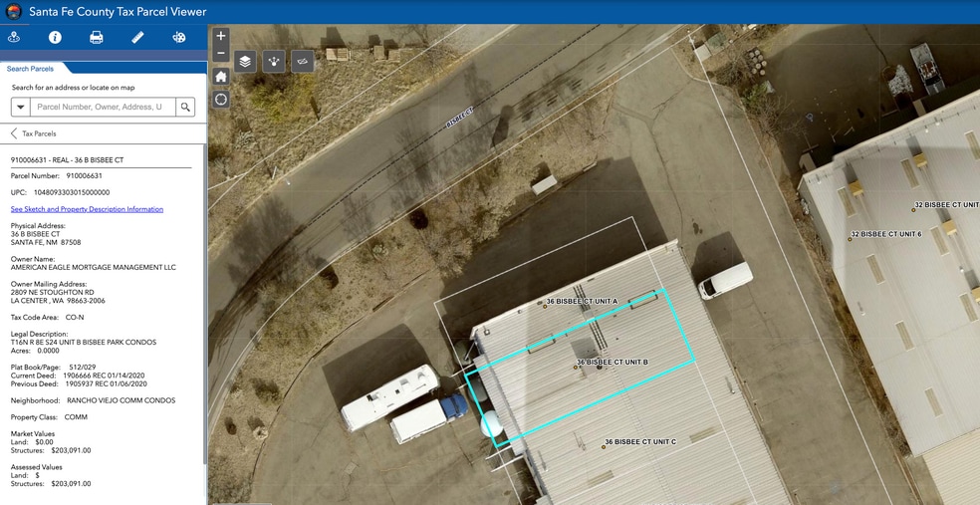Go to the default map extent (home)
980x505 pixels.
221,77
